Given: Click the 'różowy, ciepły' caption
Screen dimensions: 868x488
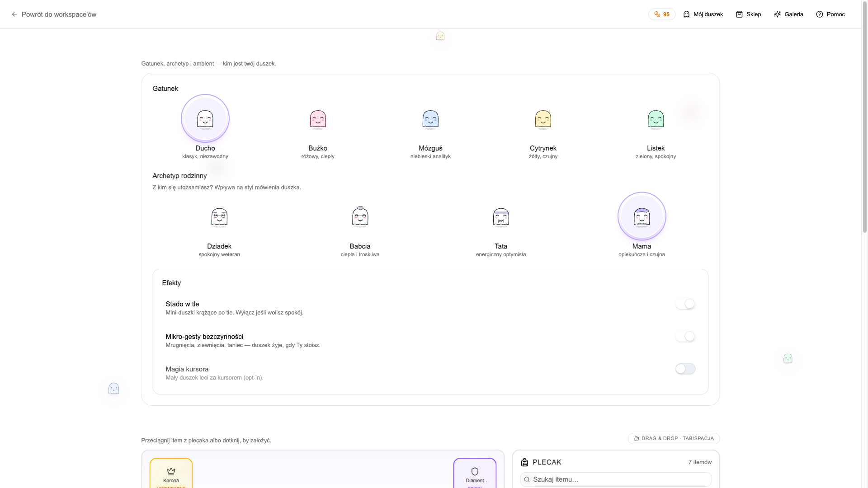Looking at the screenshot, I should (x=318, y=156).
